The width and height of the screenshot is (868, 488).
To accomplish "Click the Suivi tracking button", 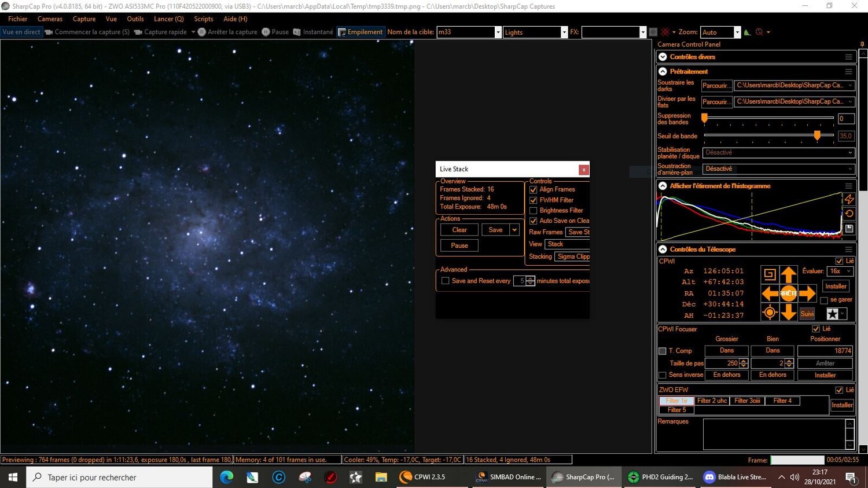I will coord(807,314).
